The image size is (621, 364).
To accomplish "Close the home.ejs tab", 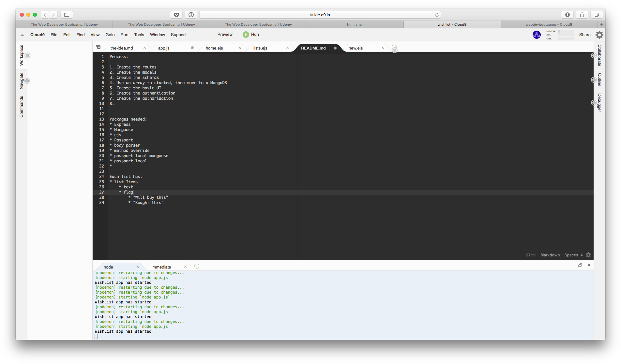I will pyautogui.click(x=240, y=48).
